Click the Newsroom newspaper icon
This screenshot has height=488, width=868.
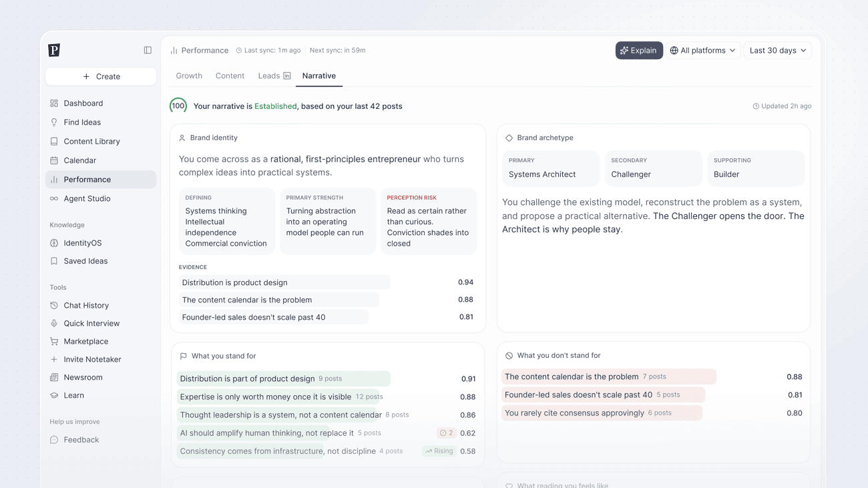(x=54, y=377)
